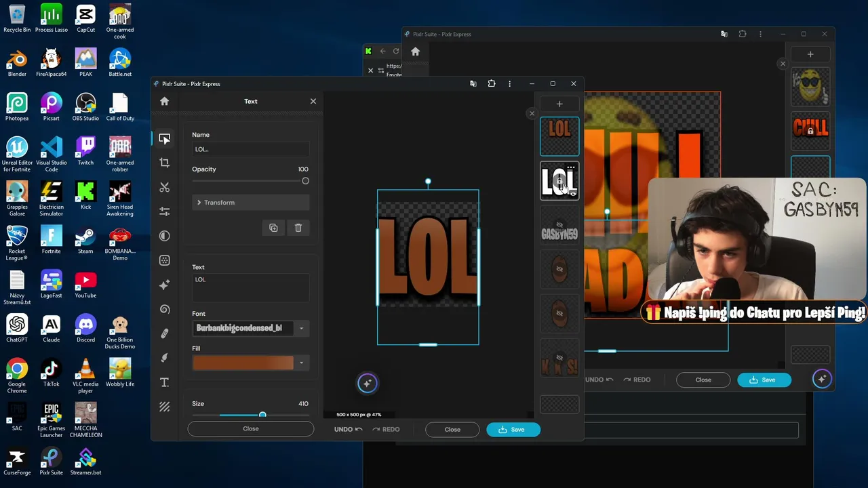868x488 pixels.
Task: Open the Discord desktop shortcut
Action: coord(85,328)
